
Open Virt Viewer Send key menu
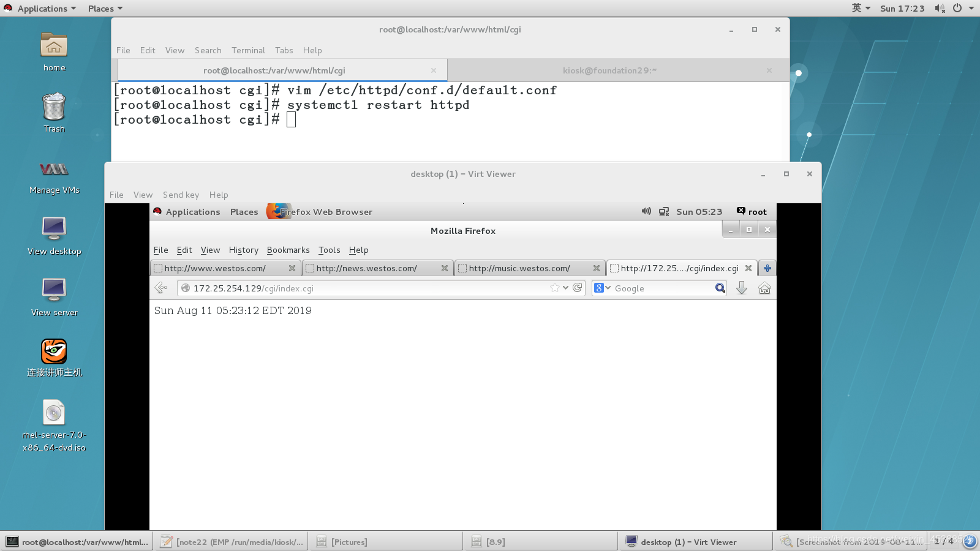pos(181,195)
